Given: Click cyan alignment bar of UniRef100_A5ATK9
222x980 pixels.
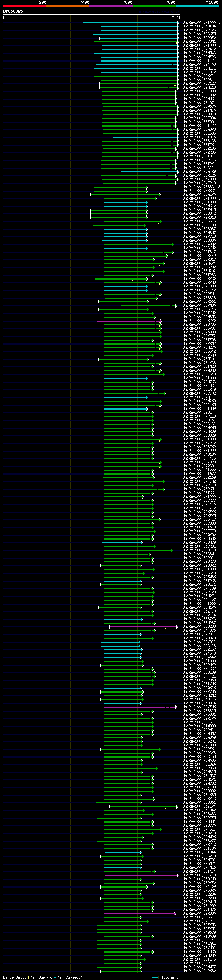Looking at the screenshot, I should (x=150, y=172).
